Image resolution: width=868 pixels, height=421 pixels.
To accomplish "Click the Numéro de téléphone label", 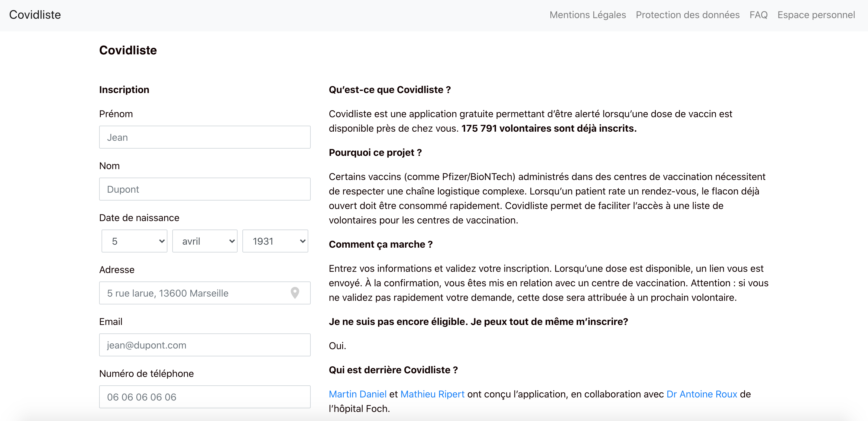I will pos(146,374).
